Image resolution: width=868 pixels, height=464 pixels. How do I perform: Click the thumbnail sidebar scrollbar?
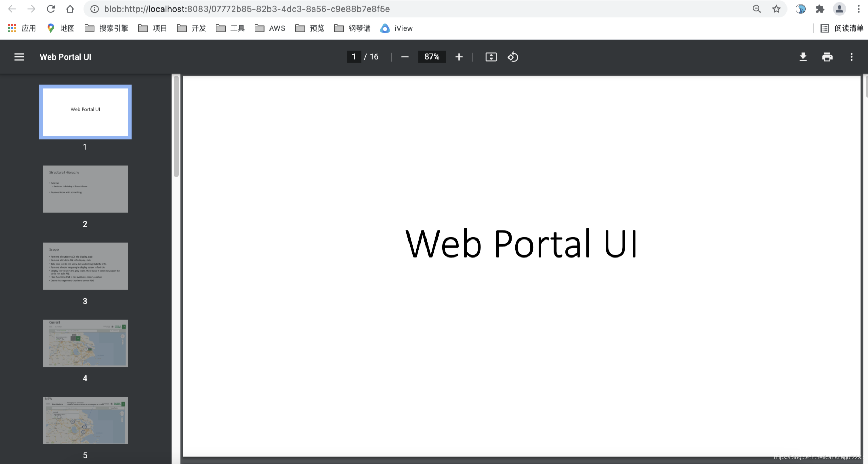(176, 126)
